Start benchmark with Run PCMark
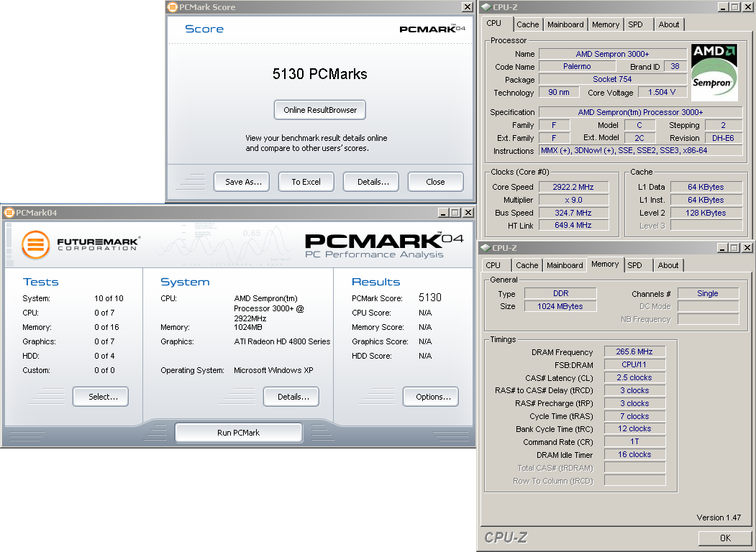756x552 pixels. click(x=239, y=433)
